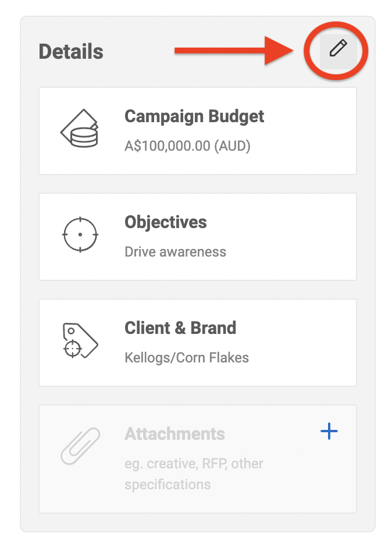Screen dimensions: 392x548
Task: Click the pencil edit icon beside Details
Action: point(338,49)
